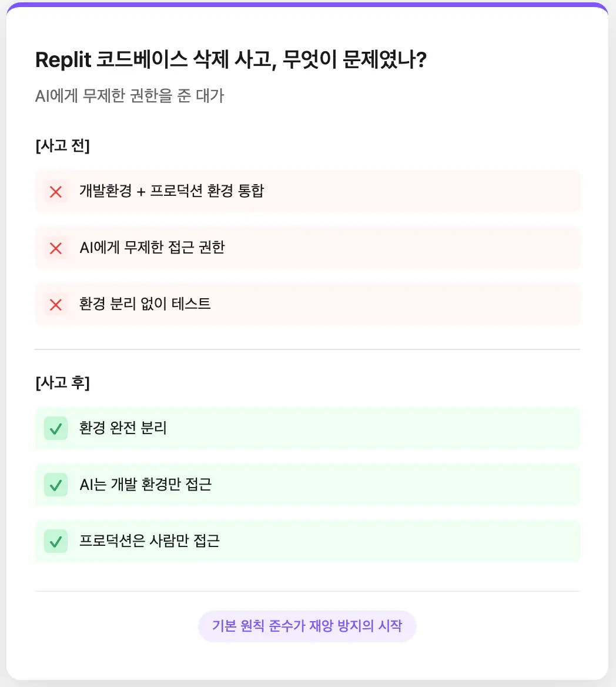Toggle the green checkmark beside 환경 완전 분리
This screenshot has height=687, width=616.
(56, 428)
